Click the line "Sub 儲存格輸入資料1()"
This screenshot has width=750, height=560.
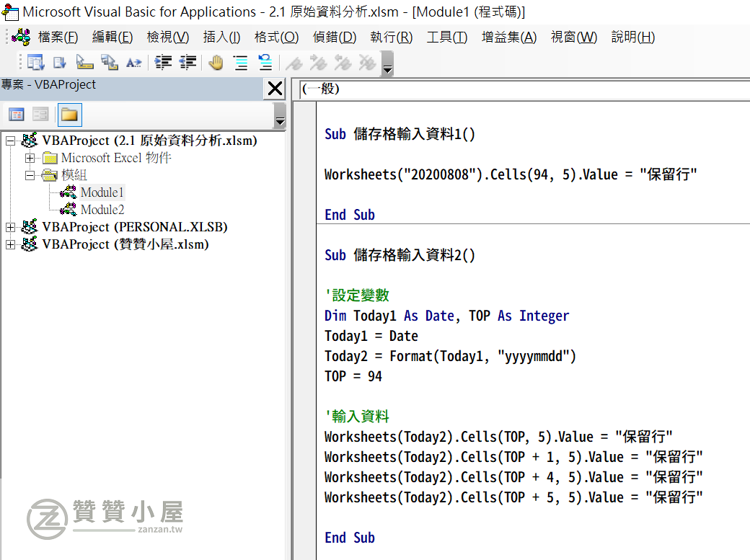(x=400, y=134)
